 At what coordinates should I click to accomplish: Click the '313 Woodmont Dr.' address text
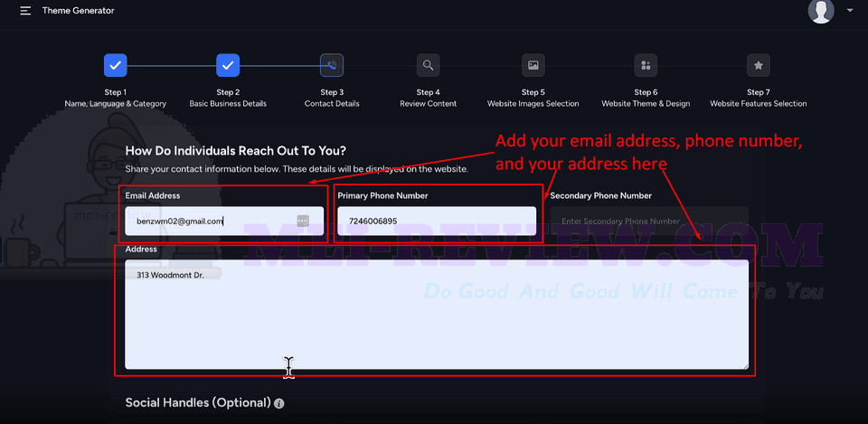coord(171,275)
